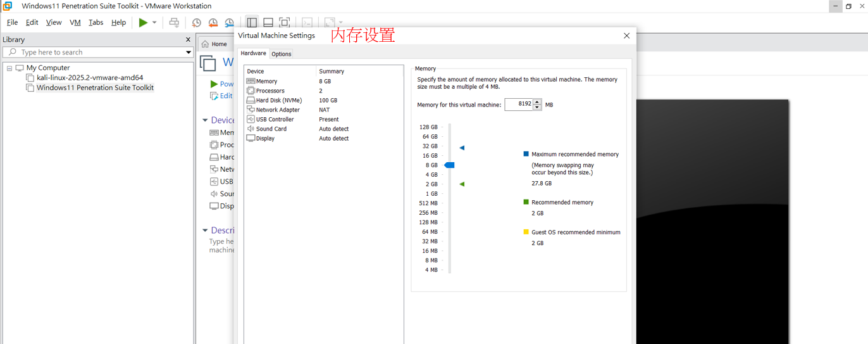Select the Network Adapter device row
868x344 pixels.
(x=323, y=110)
